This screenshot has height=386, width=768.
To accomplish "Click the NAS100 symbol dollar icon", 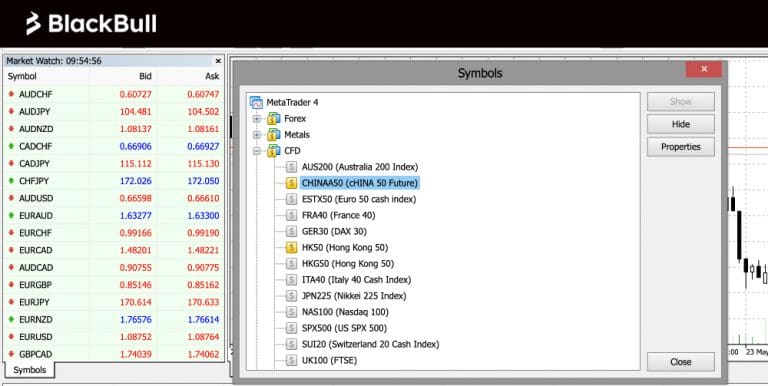I will 291,312.
